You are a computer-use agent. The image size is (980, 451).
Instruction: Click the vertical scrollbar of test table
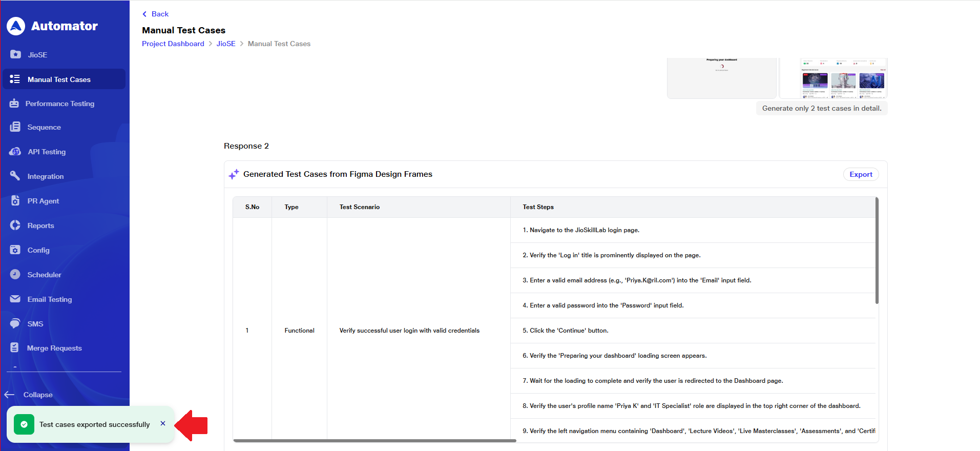tap(877, 251)
